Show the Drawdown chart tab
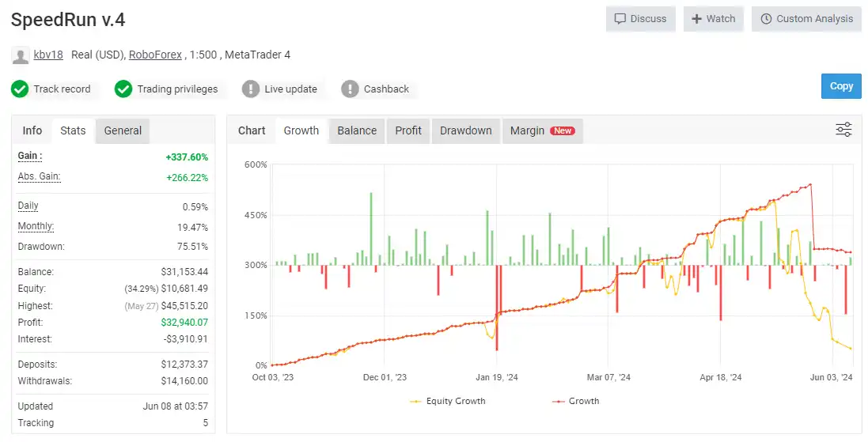868x442 pixels. coord(465,130)
